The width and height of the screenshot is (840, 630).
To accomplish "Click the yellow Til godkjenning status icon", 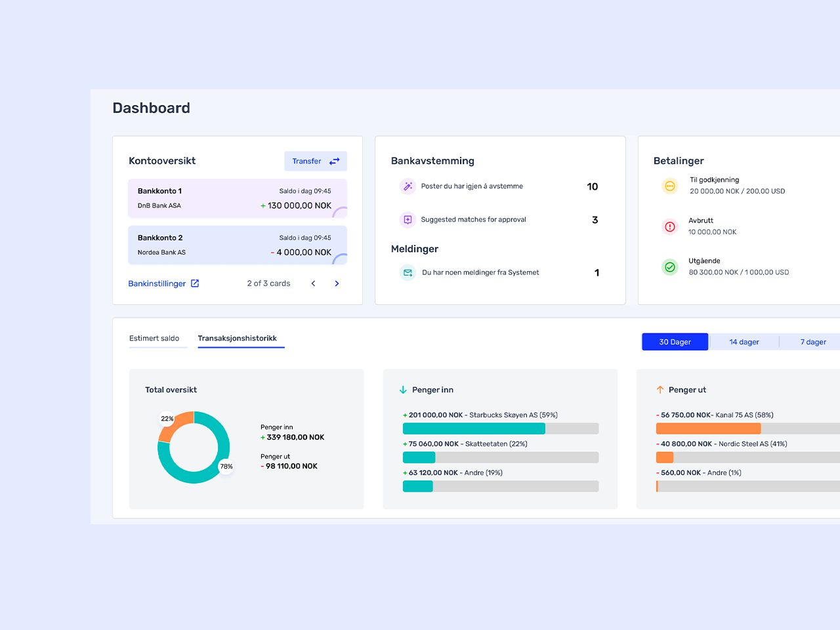I will point(669,186).
